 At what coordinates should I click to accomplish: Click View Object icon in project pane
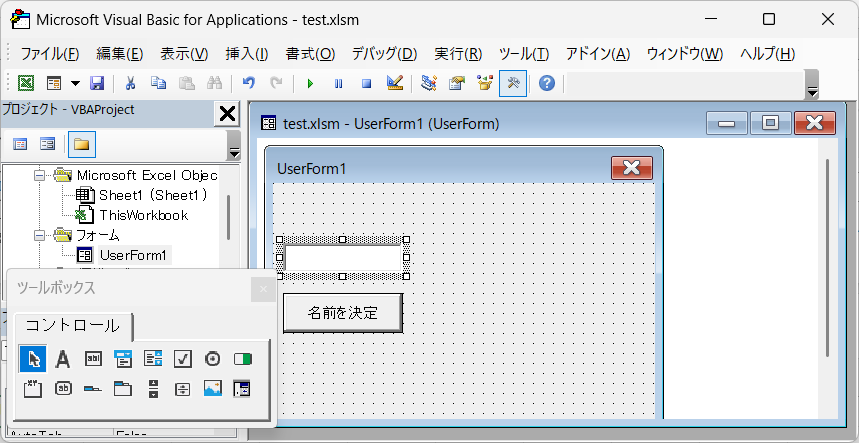tap(48, 145)
